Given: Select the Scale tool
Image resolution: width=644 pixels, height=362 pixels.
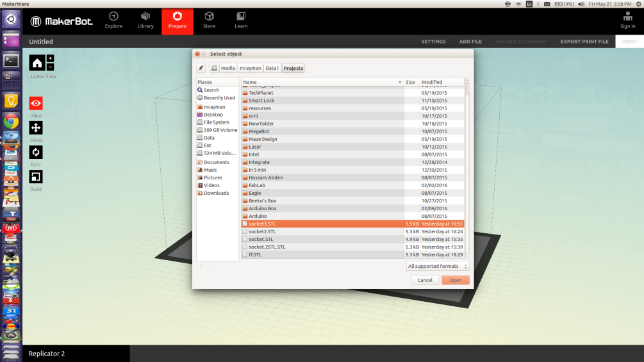Looking at the screenshot, I should click(x=36, y=177).
